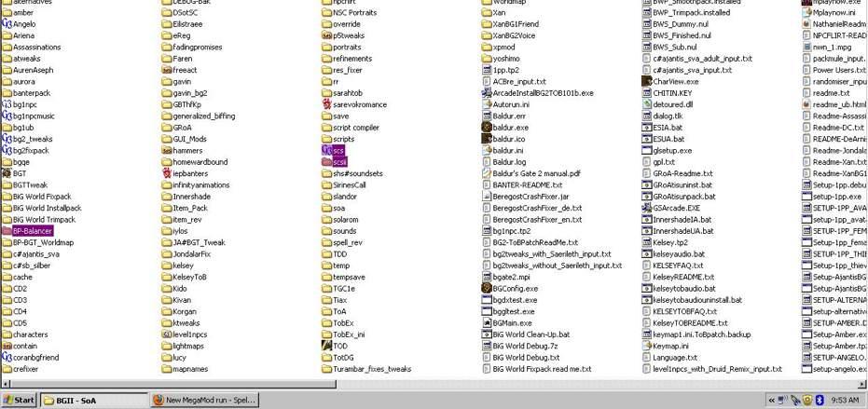Click the highlighted scs folder icon
This screenshot has width=868, height=409.
tap(326, 150)
